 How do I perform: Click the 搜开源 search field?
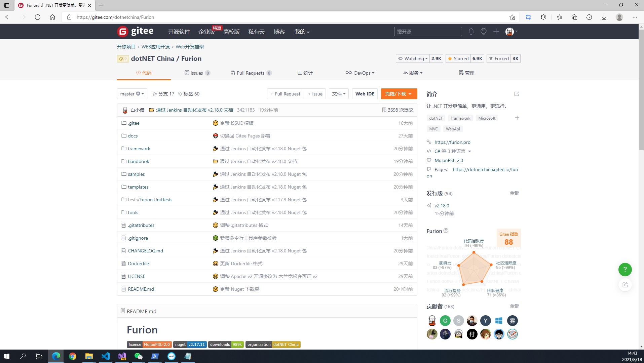coord(428,32)
